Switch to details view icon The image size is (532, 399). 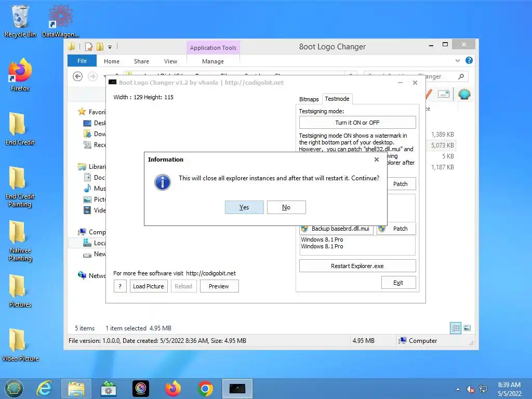456,328
